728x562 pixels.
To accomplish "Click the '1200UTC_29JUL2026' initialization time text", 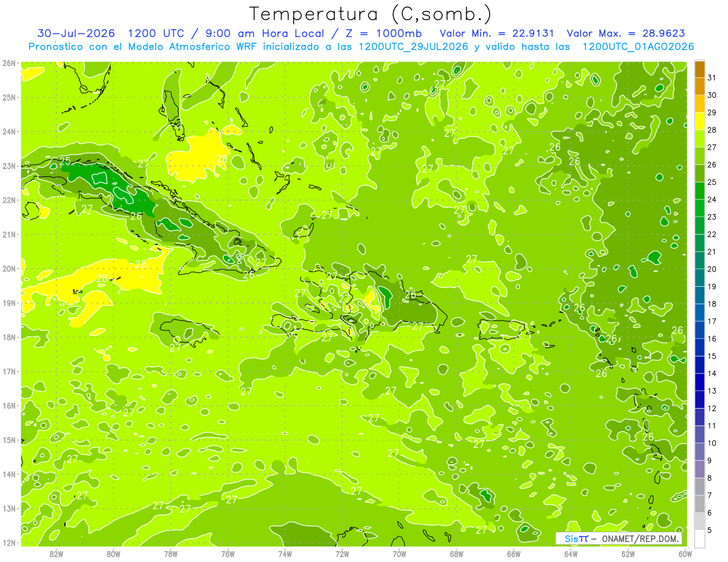I will [413, 47].
